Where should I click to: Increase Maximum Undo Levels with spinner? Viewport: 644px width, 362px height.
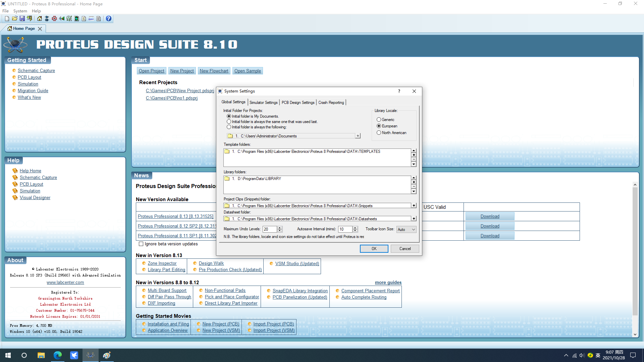tap(280, 228)
